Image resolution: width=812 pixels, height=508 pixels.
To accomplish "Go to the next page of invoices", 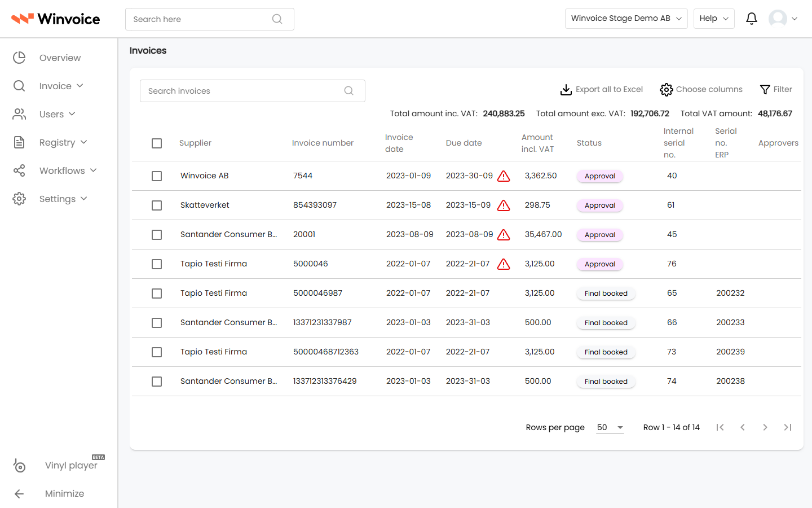I will 765,427.
